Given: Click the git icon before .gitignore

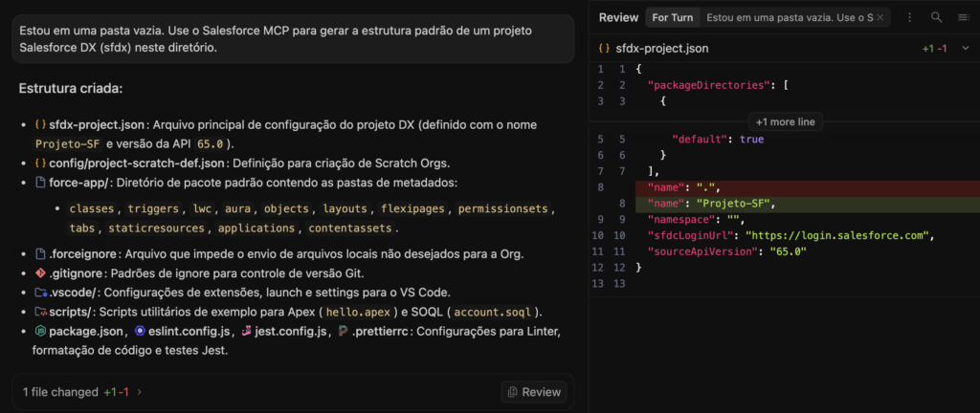Looking at the screenshot, I should 40,273.
